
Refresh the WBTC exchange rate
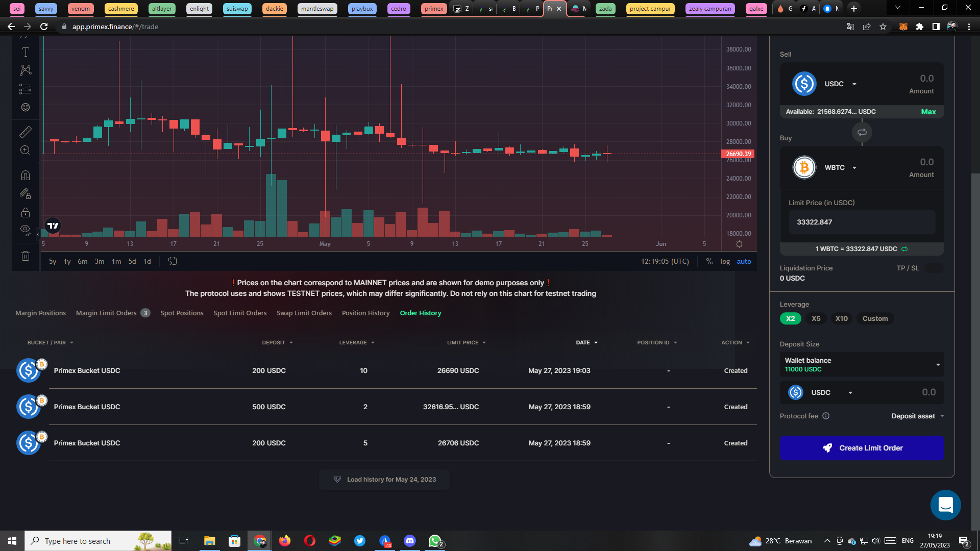[x=904, y=249]
